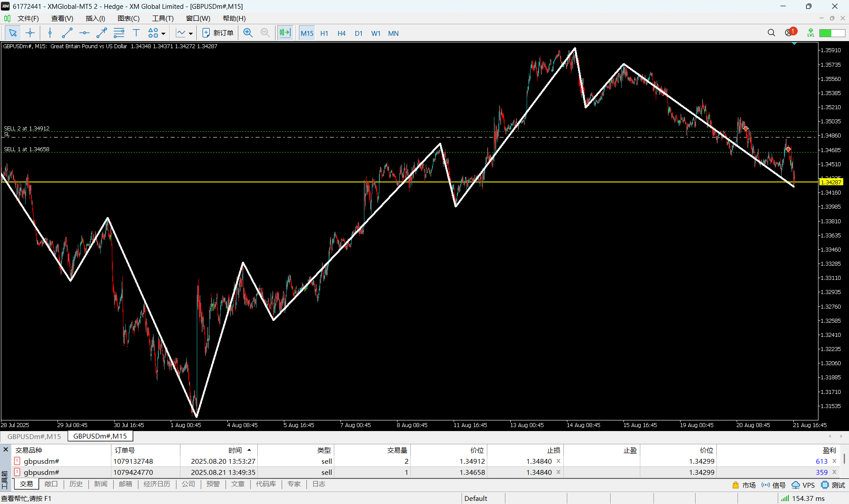Viewport: 849px width, 504px height.
Task: Sort by 交易品种 column header
Action: coord(62,450)
